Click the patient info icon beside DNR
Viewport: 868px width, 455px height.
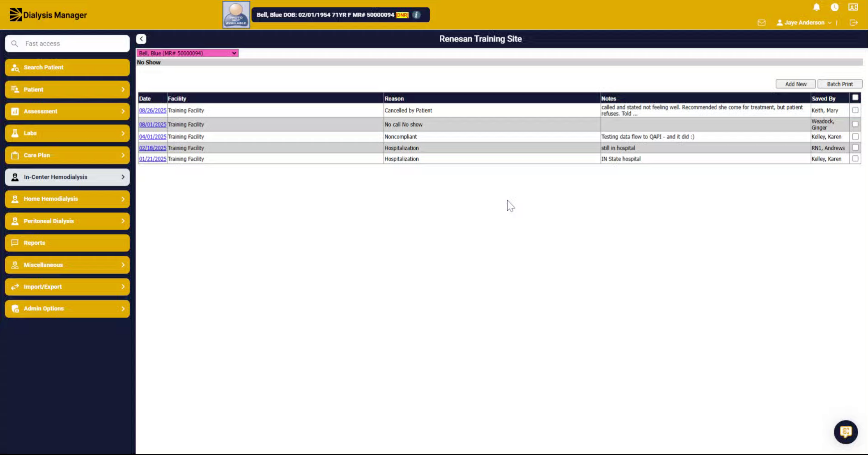point(416,15)
